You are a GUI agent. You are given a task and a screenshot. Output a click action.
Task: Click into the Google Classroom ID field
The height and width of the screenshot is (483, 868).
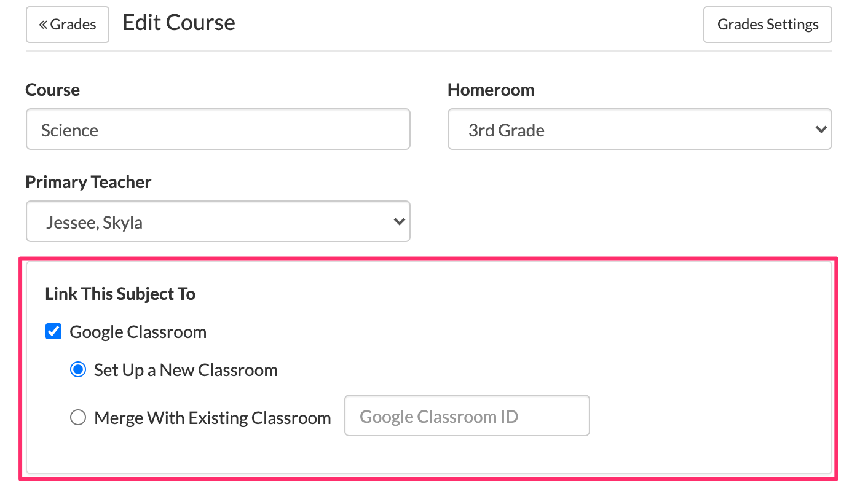click(x=467, y=416)
